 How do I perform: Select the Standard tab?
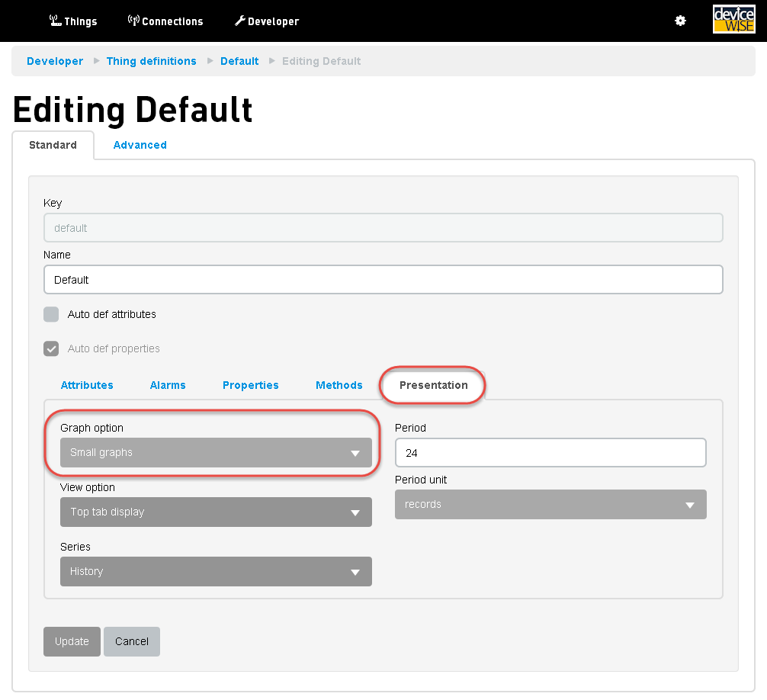tap(53, 145)
